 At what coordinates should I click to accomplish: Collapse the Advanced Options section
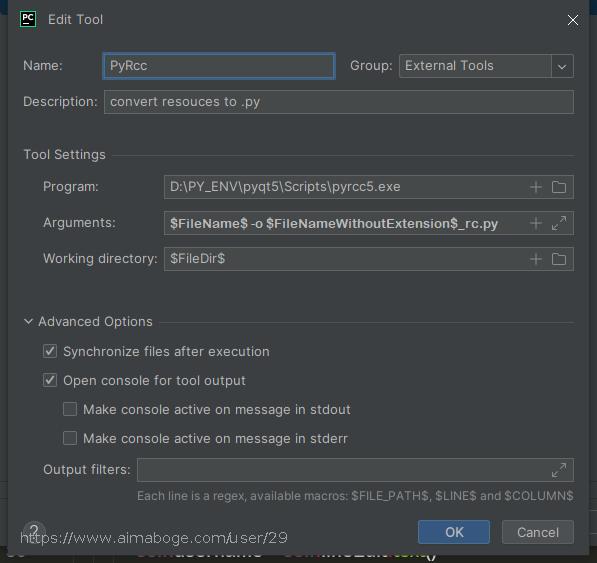point(28,321)
